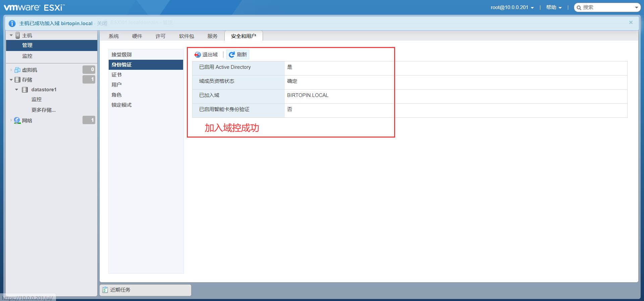
Task: Click the 关闭 link in the banner
Action: 102,23
